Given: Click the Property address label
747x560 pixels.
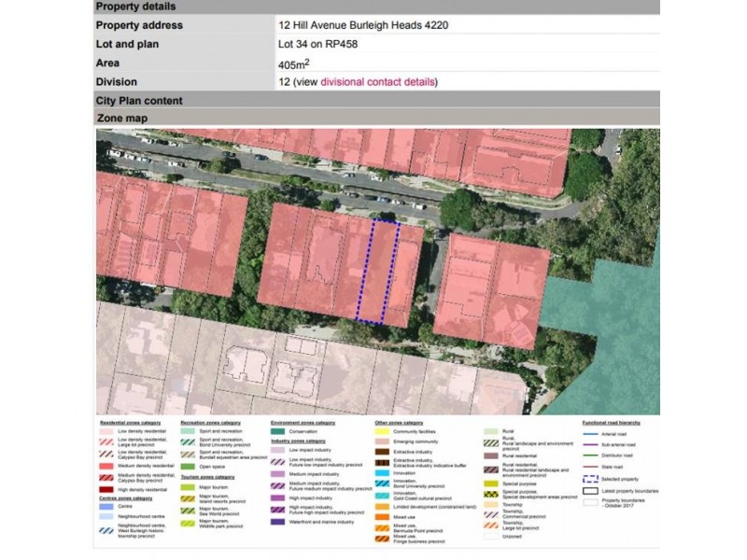Looking at the screenshot, I should [139, 25].
